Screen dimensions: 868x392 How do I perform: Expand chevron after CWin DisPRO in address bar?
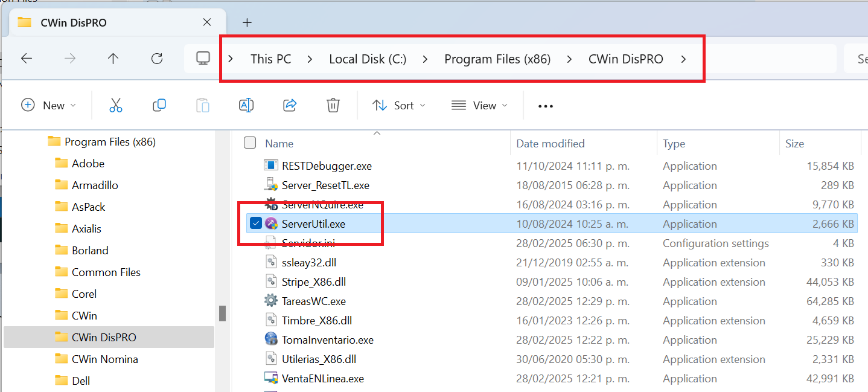tap(683, 59)
